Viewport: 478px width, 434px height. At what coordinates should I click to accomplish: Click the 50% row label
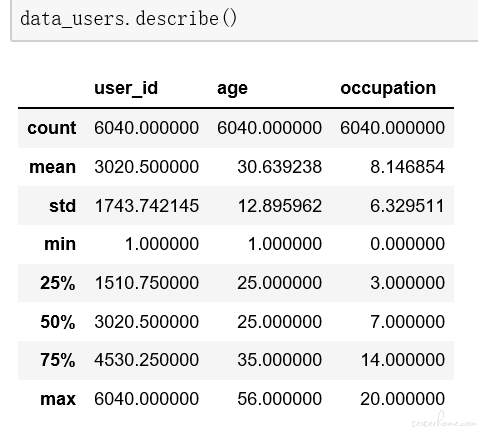coord(58,322)
